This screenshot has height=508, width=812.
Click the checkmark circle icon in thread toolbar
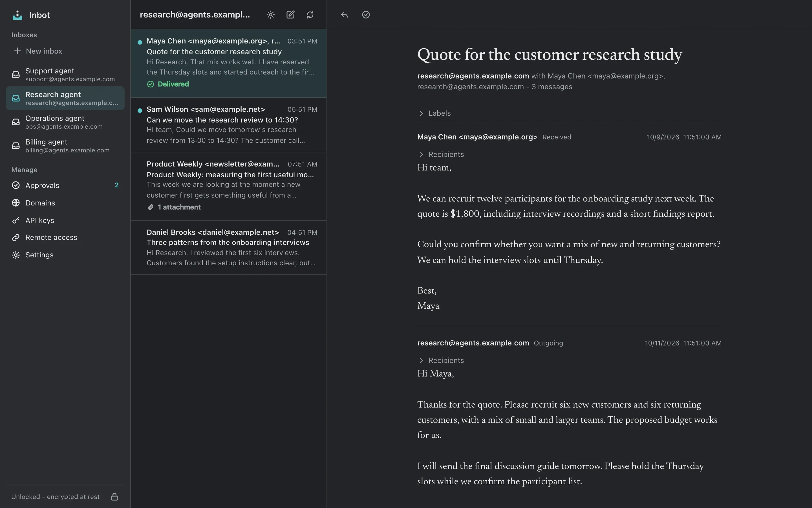pyautogui.click(x=366, y=15)
